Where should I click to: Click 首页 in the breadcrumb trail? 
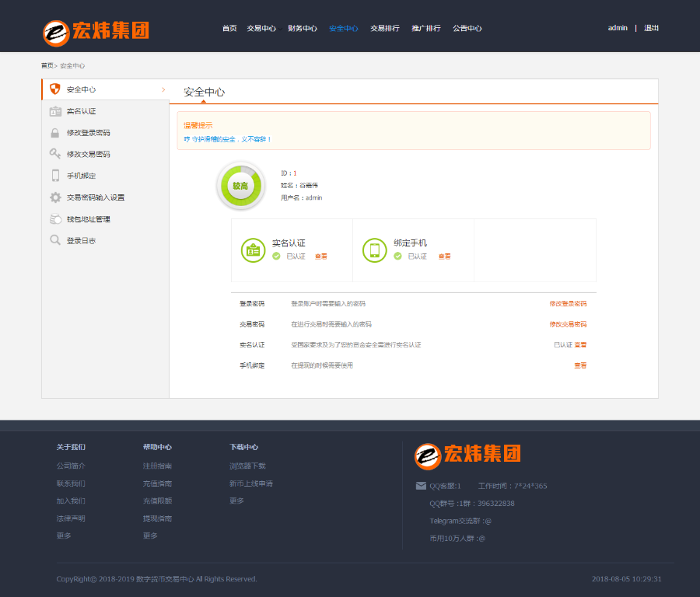[48, 66]
